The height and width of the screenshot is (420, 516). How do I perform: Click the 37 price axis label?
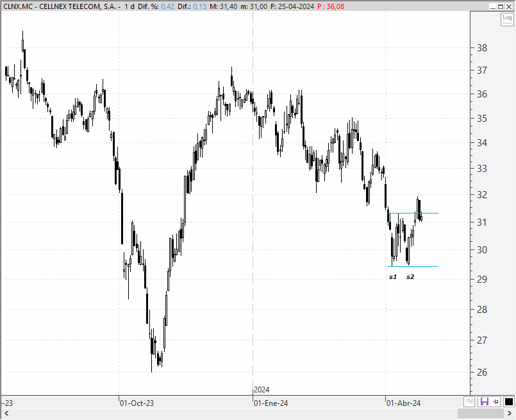[x=482, y=71]
